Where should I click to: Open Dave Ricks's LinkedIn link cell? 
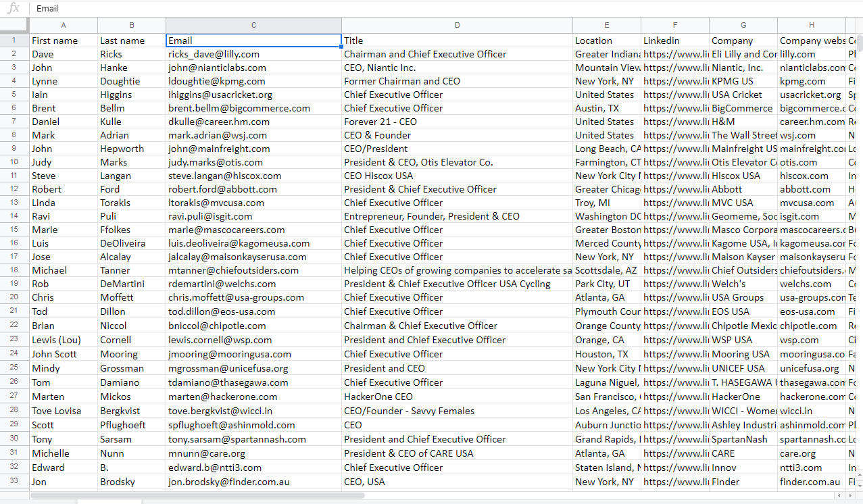pos(674,54)
